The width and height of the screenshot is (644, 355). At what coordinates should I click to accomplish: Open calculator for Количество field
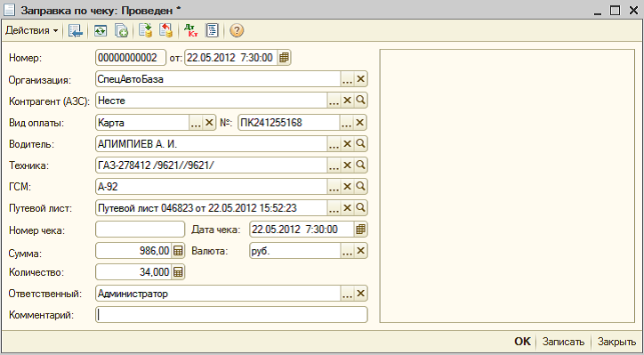178,272
